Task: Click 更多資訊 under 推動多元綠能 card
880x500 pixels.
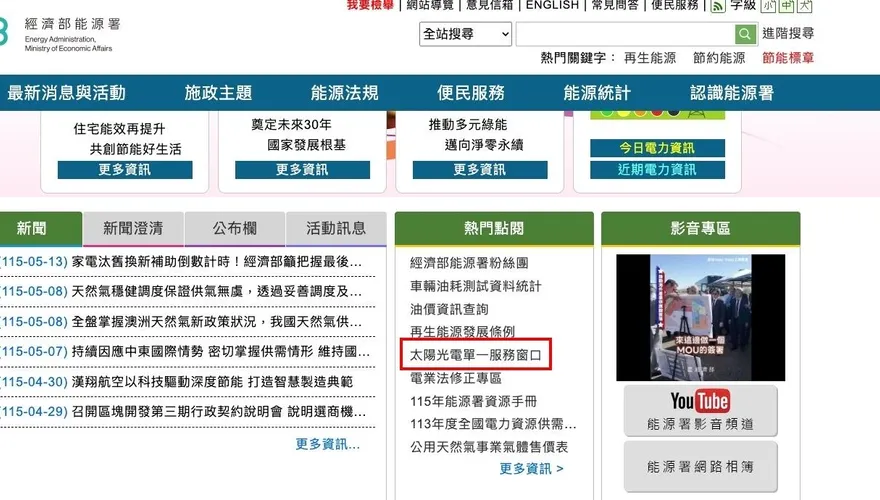Action: click(480, 169)
